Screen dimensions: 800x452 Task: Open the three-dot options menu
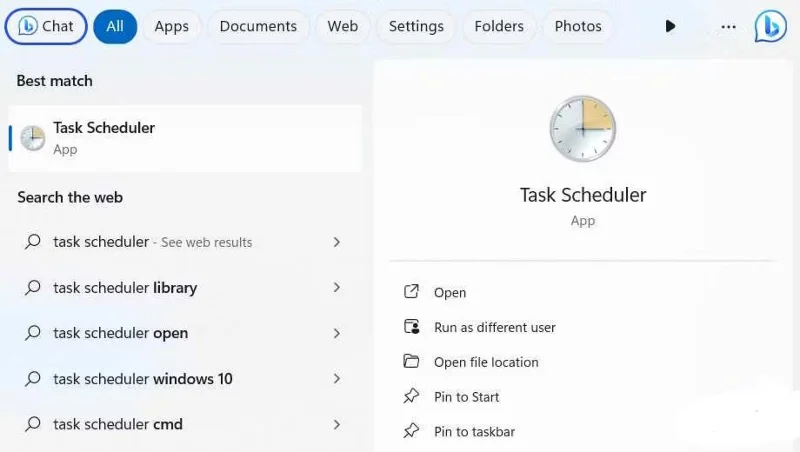pyautogui.click(x=728, y=27)
